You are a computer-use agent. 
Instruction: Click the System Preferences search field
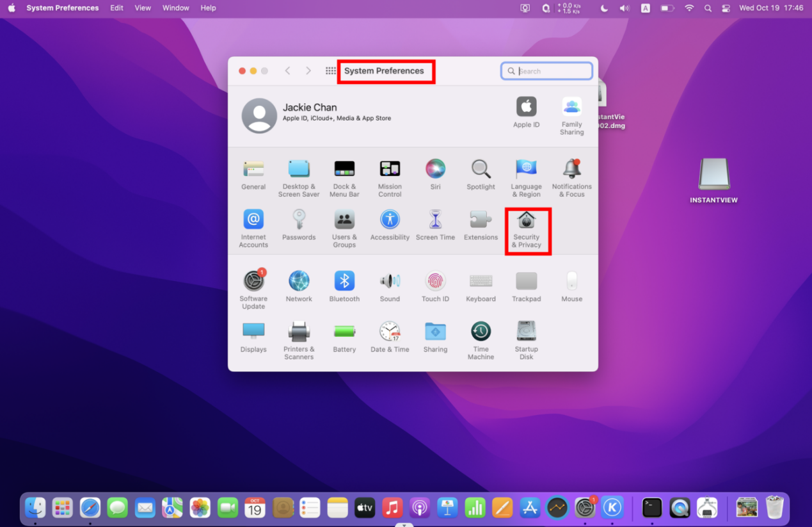(x=546, y=71)
